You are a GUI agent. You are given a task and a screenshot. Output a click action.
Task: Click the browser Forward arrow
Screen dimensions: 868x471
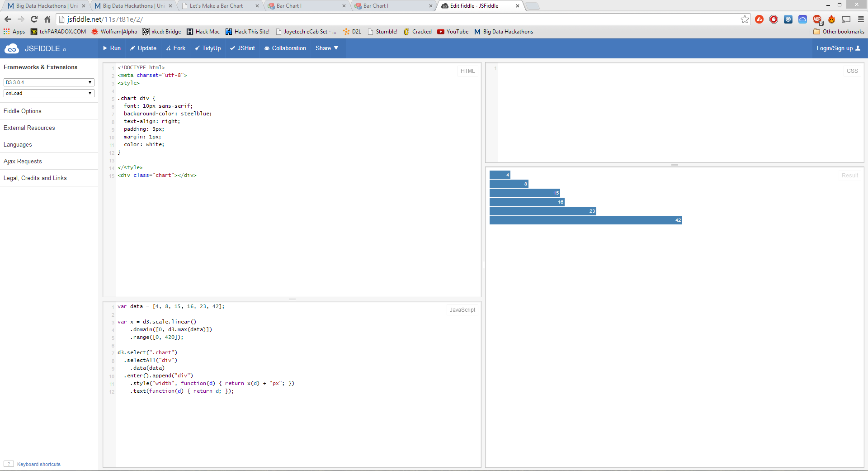pos(21,19)
